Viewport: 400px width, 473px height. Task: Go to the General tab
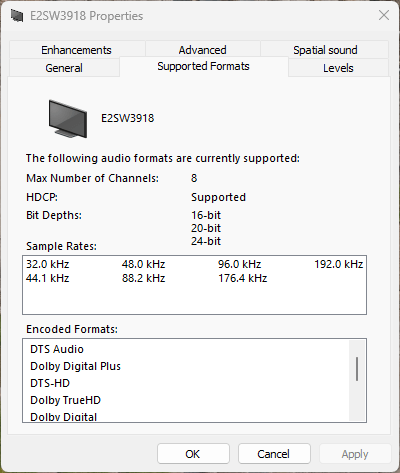tap(64, 68)
